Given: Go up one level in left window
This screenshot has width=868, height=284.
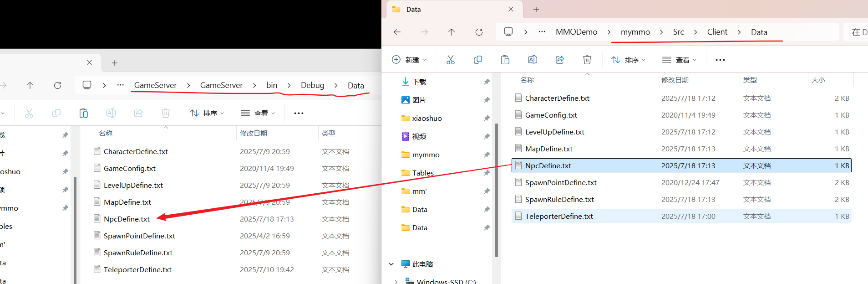Looking at the screenshot, I should (30, 85).
